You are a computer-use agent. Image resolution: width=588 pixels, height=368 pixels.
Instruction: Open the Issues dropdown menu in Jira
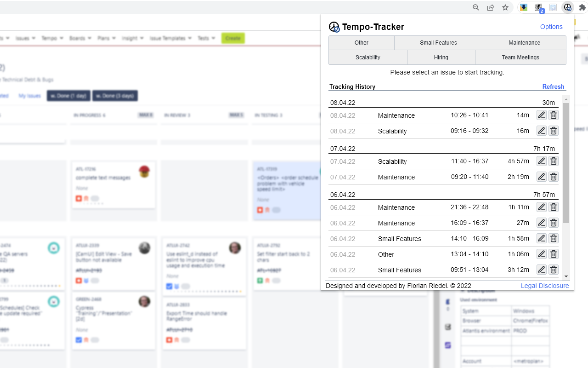point(25,38)
